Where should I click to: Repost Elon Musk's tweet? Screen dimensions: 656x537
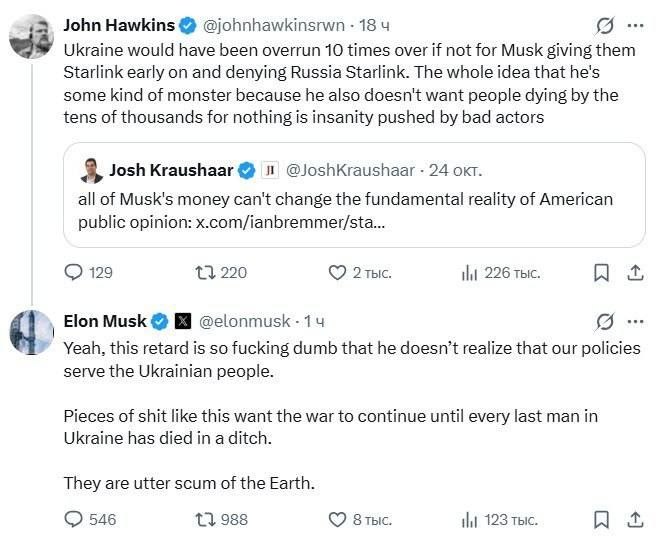[222, 519]
